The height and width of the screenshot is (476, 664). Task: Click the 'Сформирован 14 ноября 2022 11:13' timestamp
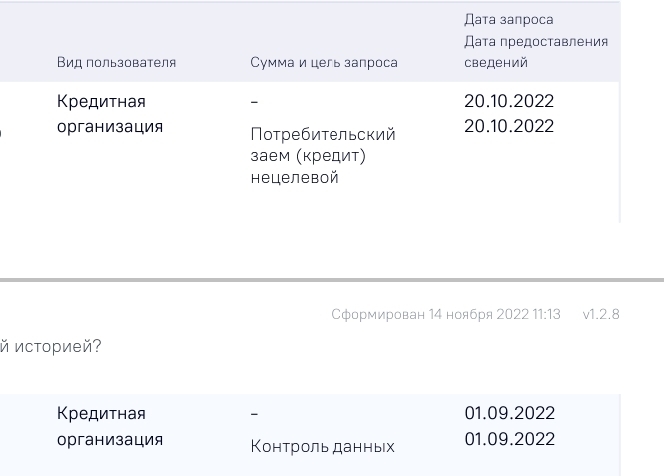tap(445, 314)
